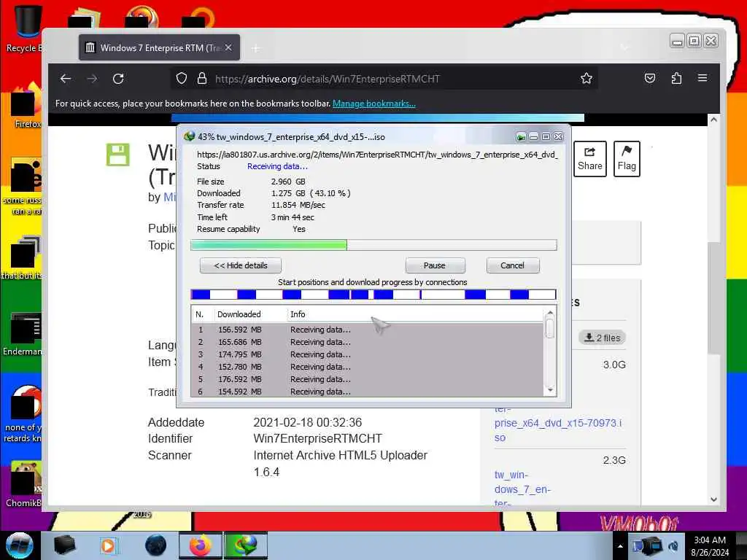This screenshot has height=560, width=747.
Task: Click the green floppy disk item icon
Action: point(117,155)
